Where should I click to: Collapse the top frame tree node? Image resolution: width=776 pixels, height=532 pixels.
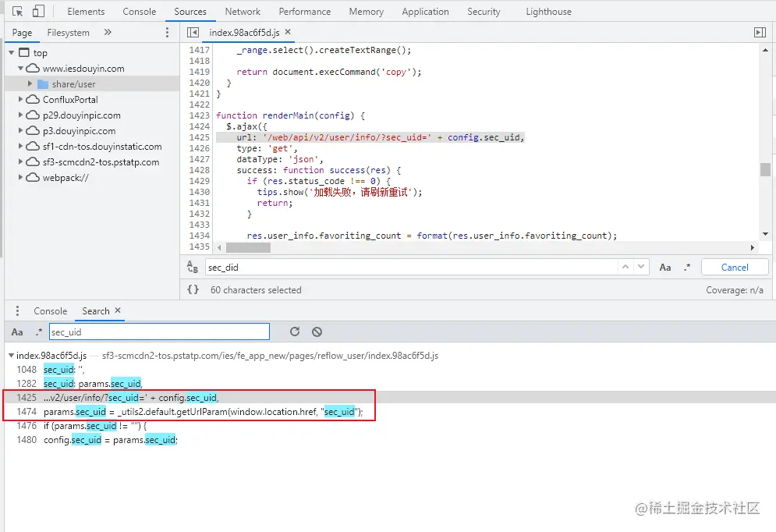tap(11, 52)
